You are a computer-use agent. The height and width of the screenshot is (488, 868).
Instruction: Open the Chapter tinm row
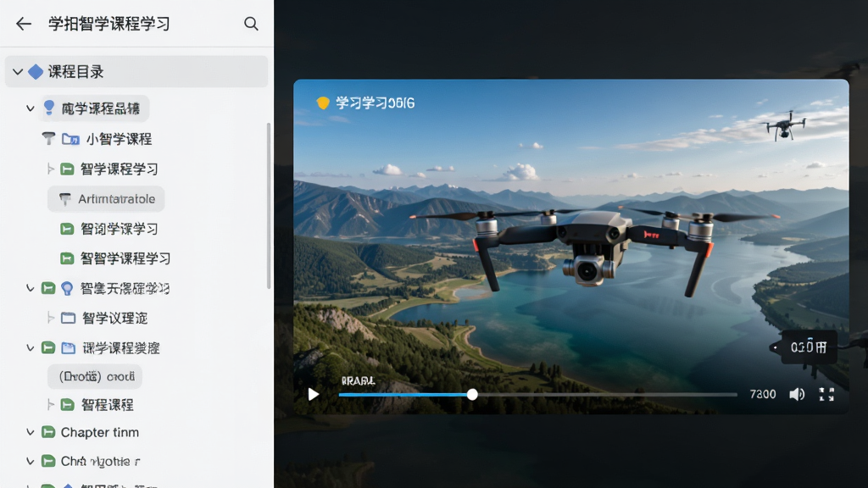click(100, 432)
